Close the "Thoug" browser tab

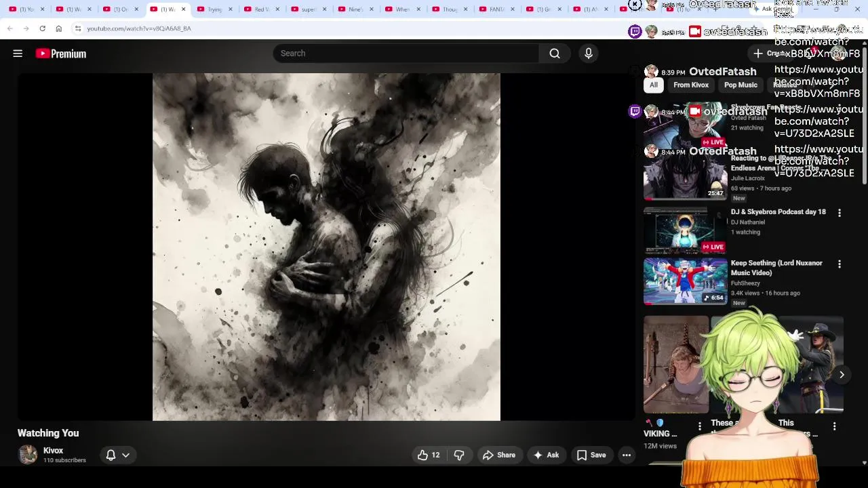tap(465, 9)
